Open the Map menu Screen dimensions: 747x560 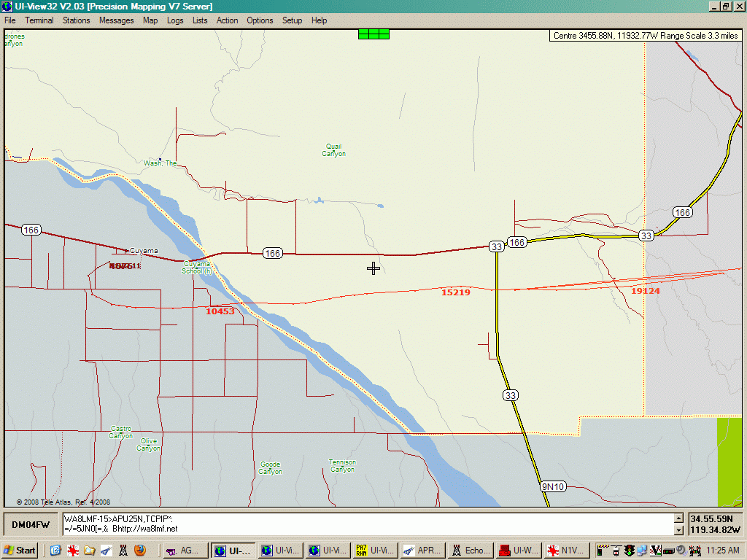[x=150, y=20]
